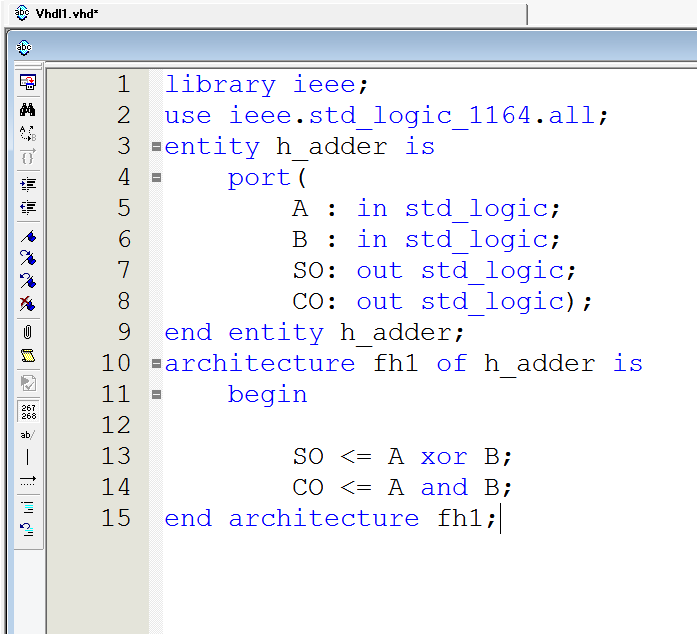Click the cyan indented lines icon
The width and height of the screenshot is (697, 634).
pyautogui.click(x=28, y=507)
